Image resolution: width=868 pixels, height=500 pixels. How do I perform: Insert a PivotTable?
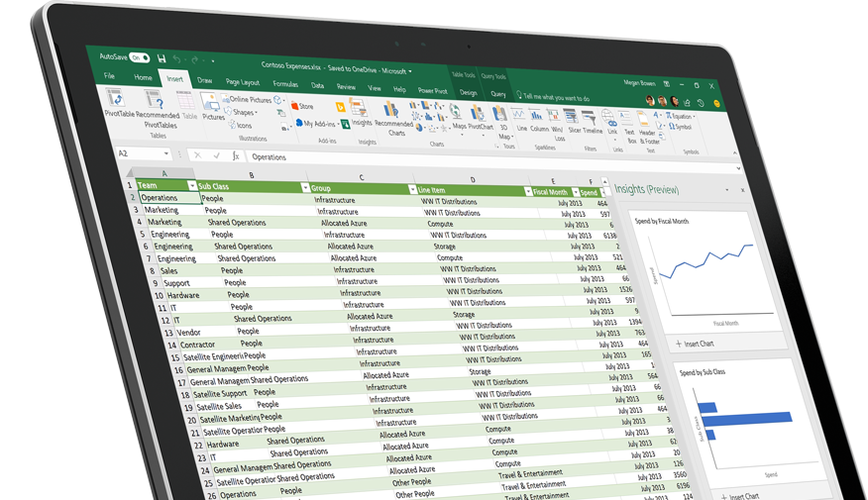[117, 101]
